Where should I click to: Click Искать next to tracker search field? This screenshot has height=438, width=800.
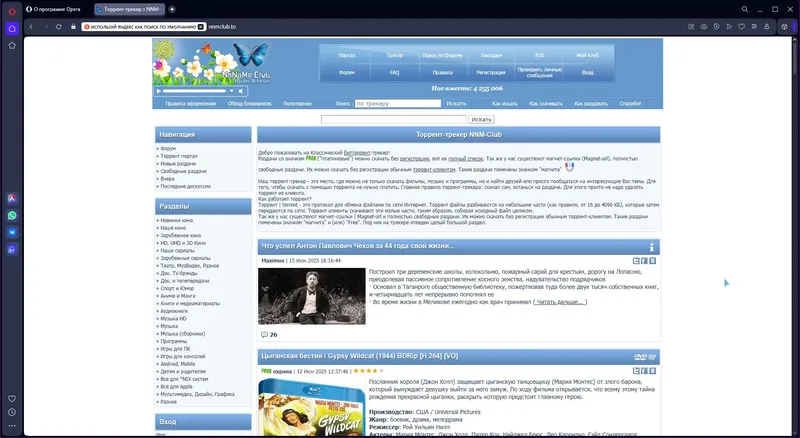(456, 104)
